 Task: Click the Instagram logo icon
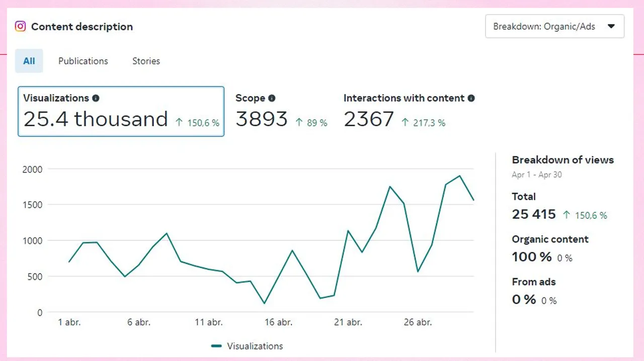pyautogui.click(x=20, y=27)
